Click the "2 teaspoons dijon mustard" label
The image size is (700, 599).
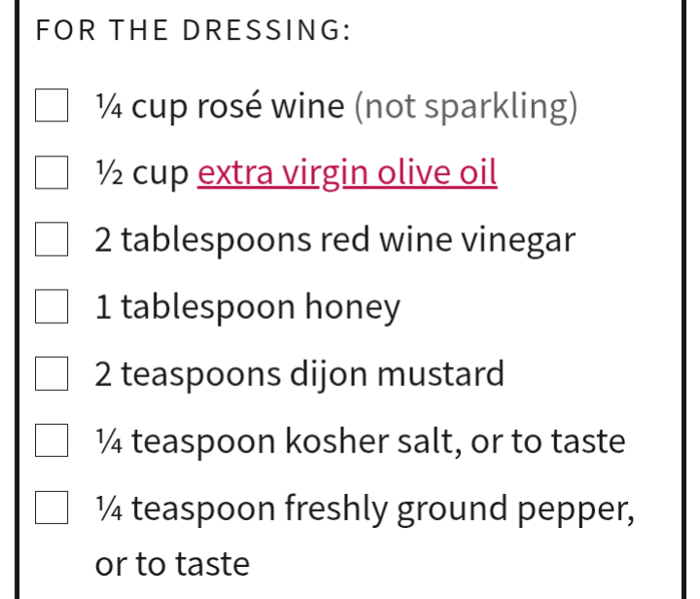299,374
